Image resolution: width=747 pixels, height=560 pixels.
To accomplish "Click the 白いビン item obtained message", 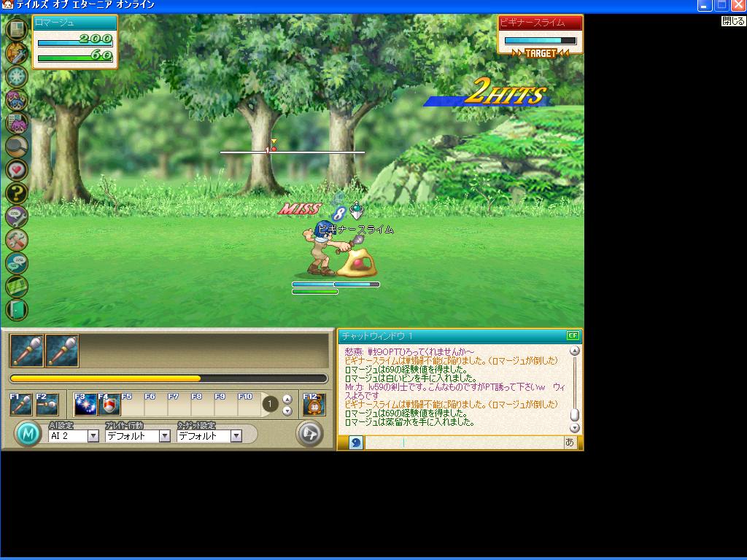I will (x=411, y=378).
